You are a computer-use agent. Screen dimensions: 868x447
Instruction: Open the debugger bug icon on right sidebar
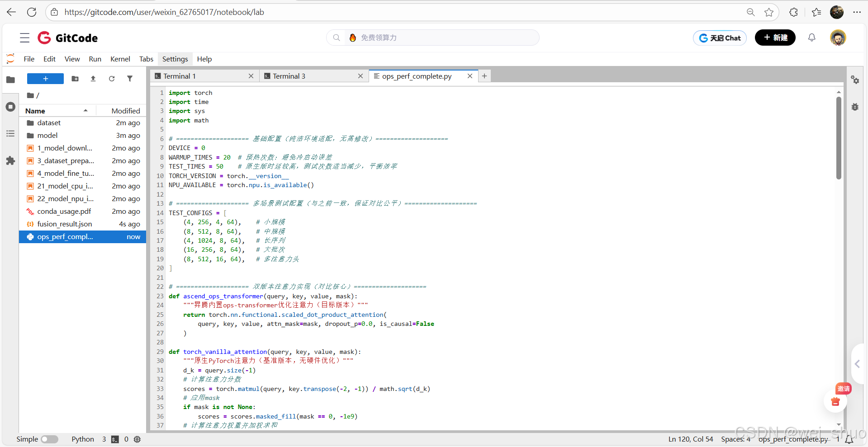click(855, 107)
